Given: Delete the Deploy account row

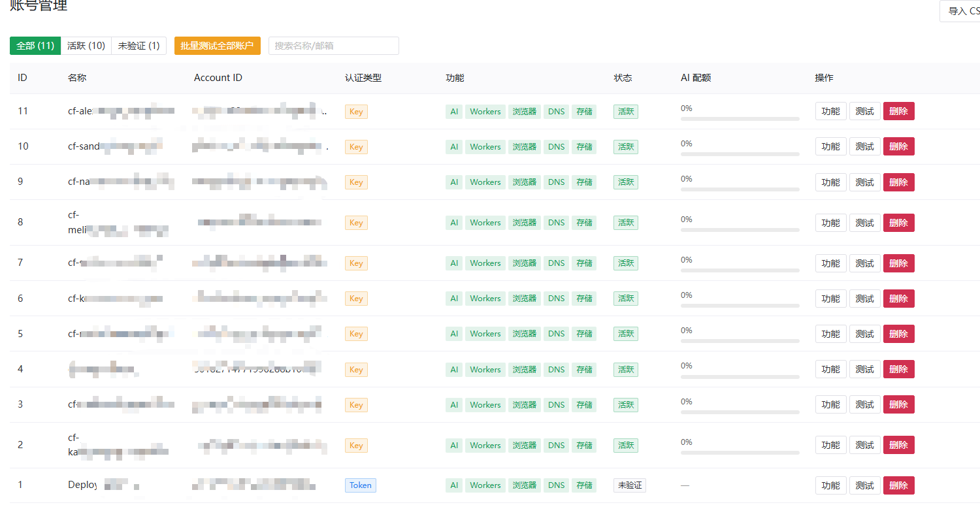Looking at the screenshot, I should (899, 485).
